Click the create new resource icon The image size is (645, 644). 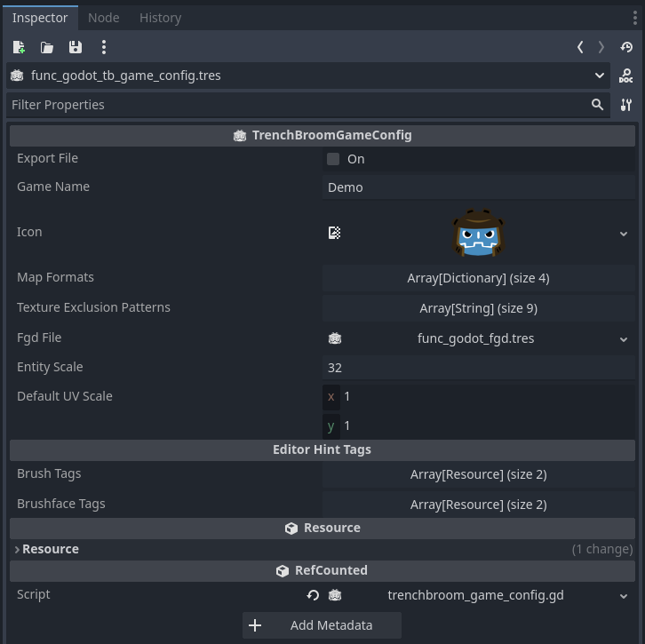(19, 47)
